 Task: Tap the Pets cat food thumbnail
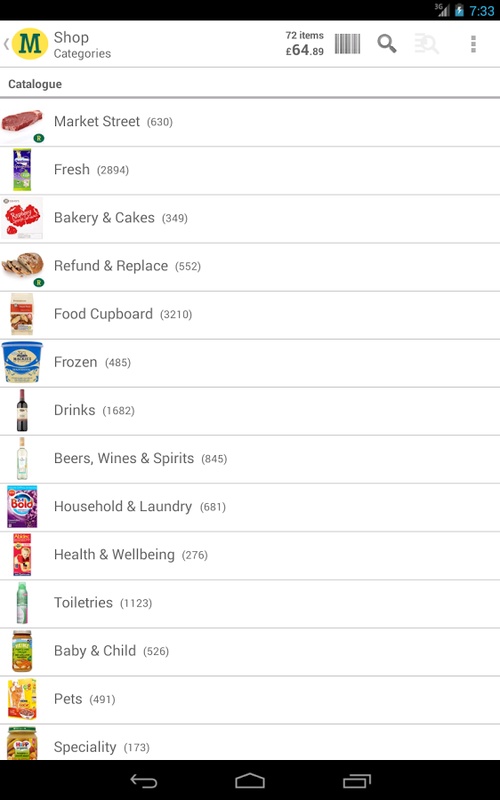22,699
